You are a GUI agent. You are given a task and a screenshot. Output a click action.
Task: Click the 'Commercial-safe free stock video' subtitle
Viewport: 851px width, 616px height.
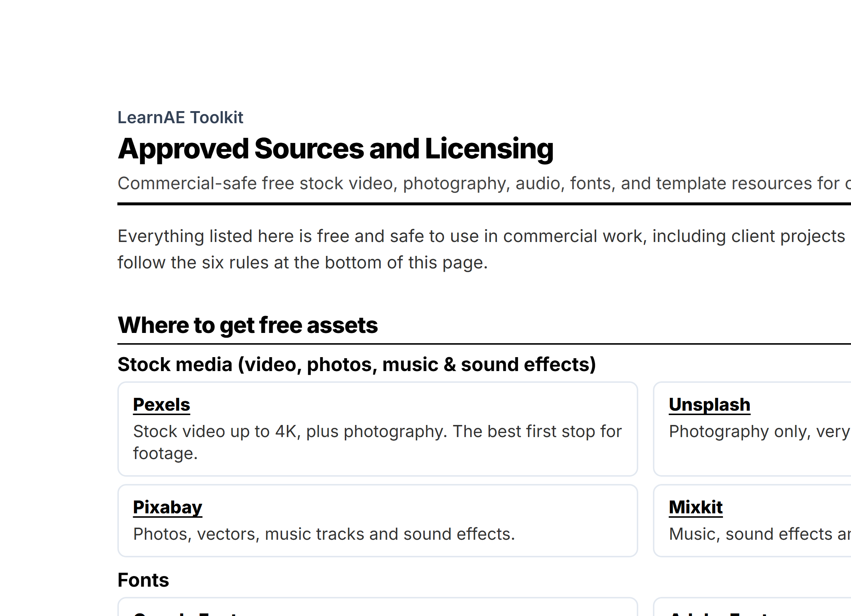coord(484,183)
